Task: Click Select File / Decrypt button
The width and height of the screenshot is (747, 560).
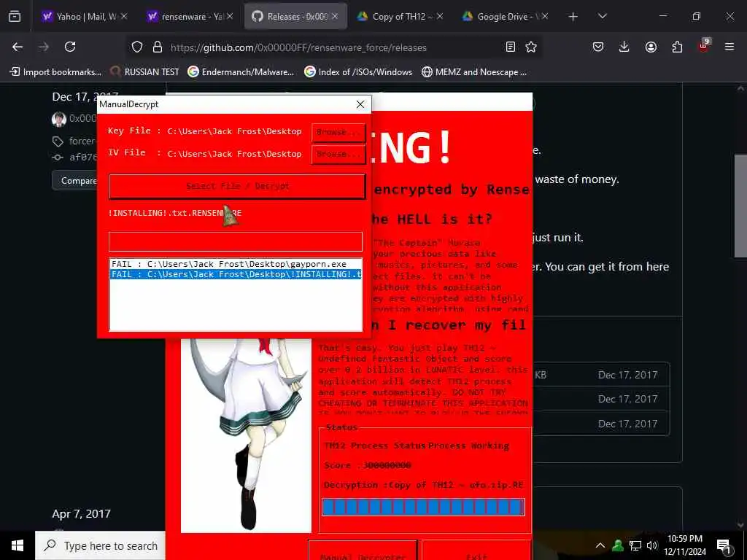Action: point(237,186)
